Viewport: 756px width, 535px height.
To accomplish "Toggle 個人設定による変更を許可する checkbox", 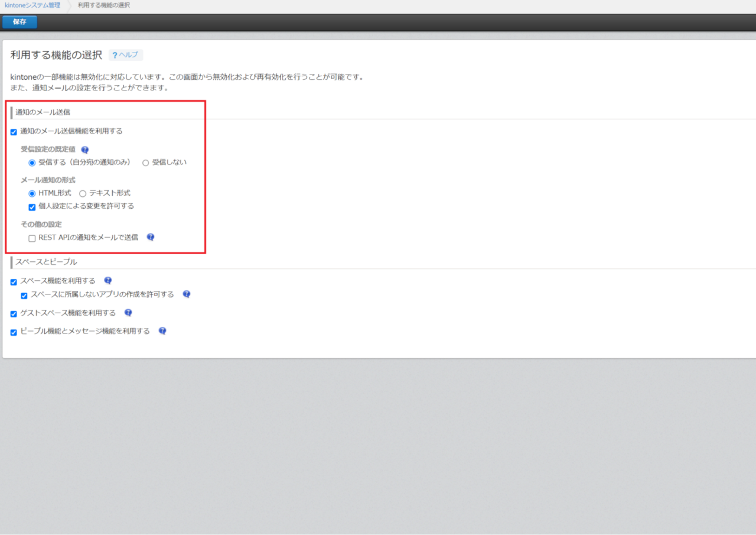I will click(32, 207).
